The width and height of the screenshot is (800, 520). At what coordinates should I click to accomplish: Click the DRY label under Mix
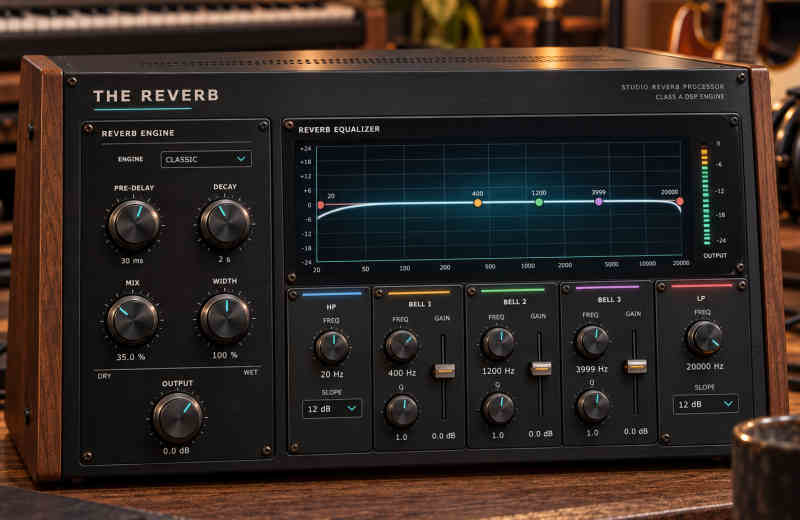(104, 376)
